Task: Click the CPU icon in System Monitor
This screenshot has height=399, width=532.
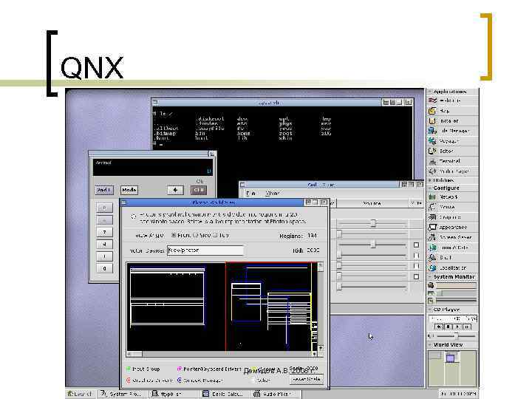Action: 431,285
